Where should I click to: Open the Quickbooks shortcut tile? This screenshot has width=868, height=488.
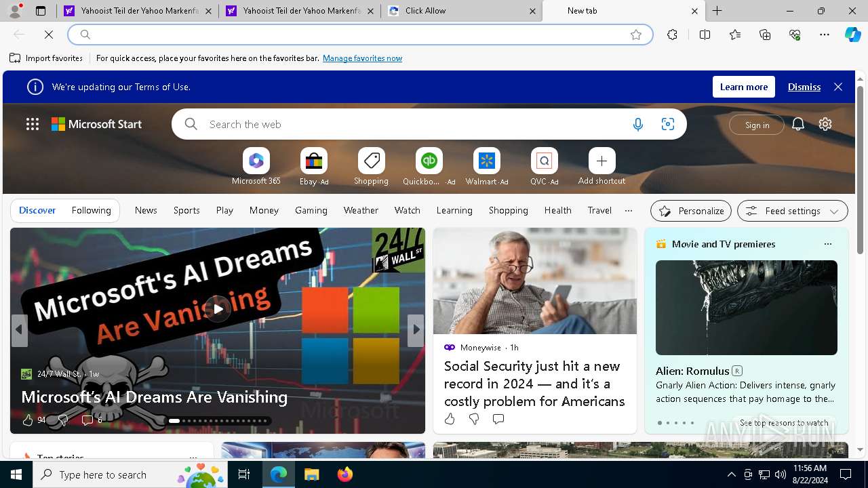point(429,167)
